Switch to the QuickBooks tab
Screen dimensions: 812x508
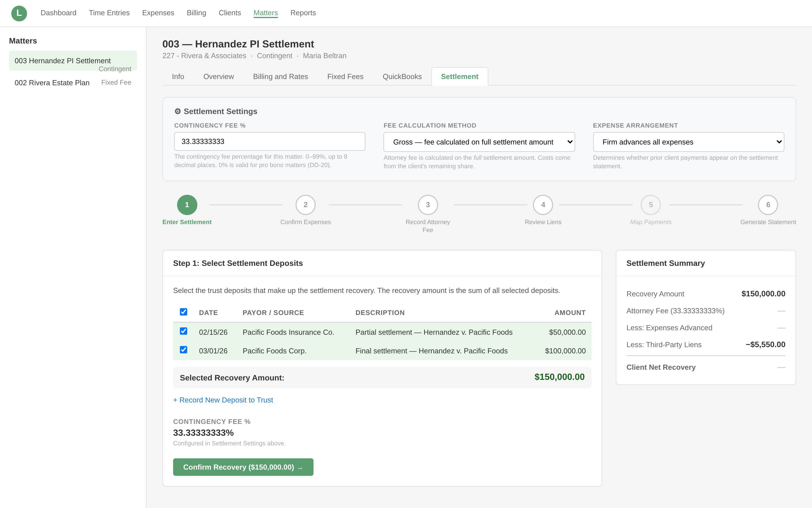(x=402, y=76)
